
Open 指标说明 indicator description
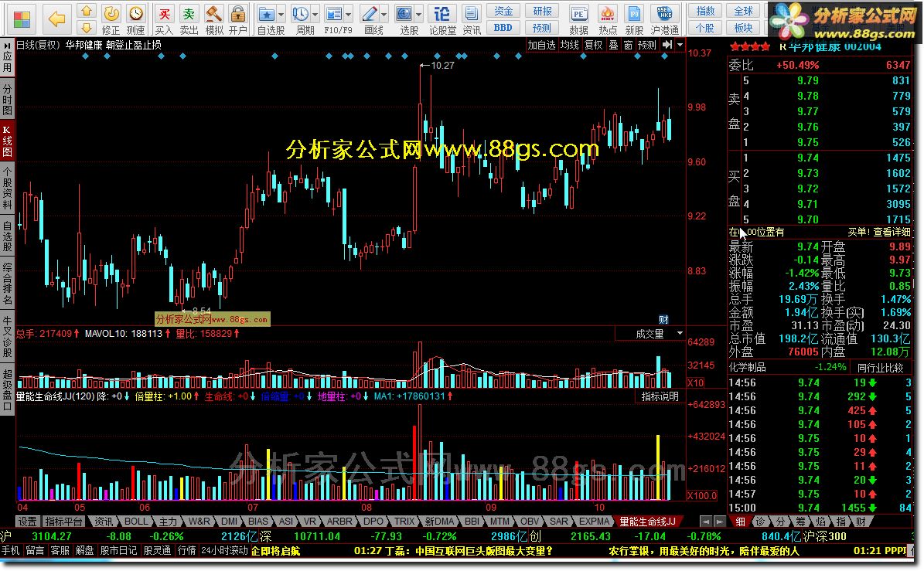click(660, 396)
